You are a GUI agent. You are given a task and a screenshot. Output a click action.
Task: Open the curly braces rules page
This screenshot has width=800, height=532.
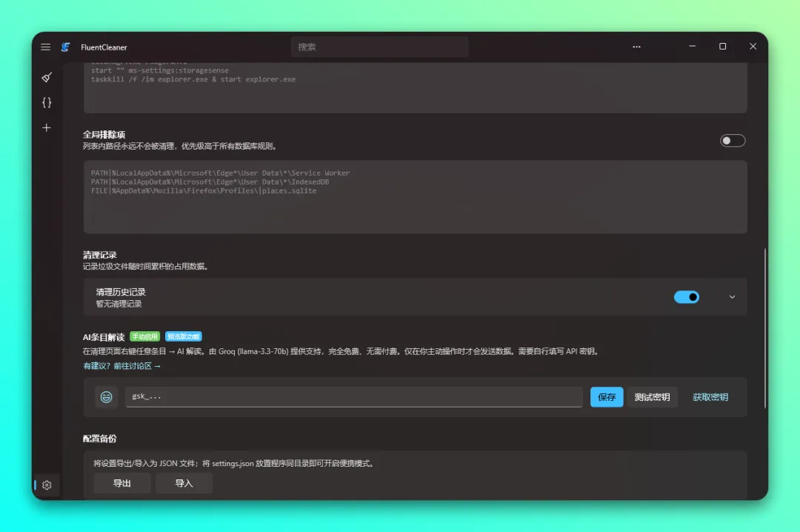click(x=47, y=103)
